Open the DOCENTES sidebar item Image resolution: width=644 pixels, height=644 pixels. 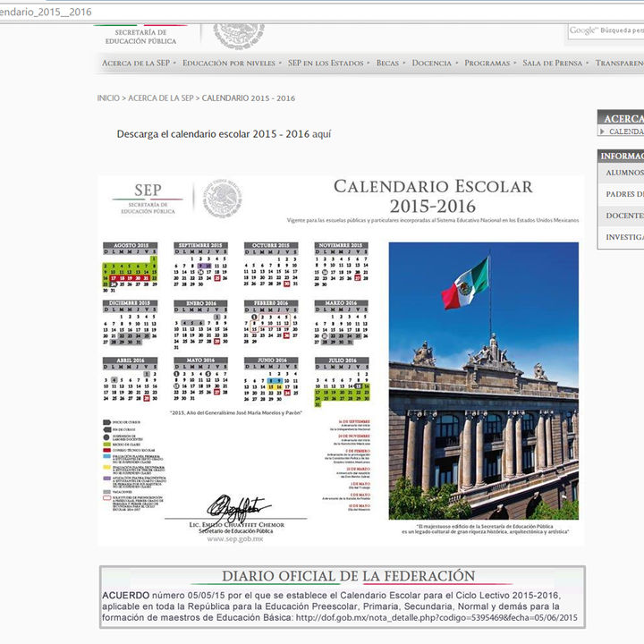point(623,216)
